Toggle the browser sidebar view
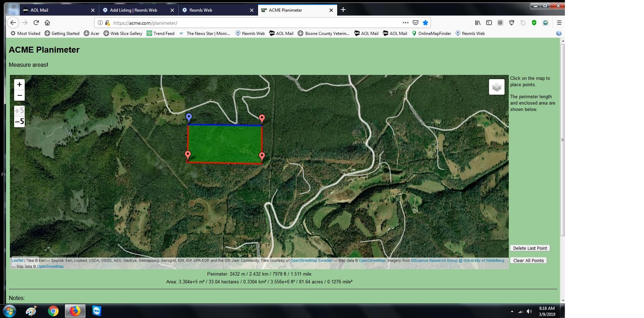The height and width of the screenshot is (318, 644). point(489,22)
